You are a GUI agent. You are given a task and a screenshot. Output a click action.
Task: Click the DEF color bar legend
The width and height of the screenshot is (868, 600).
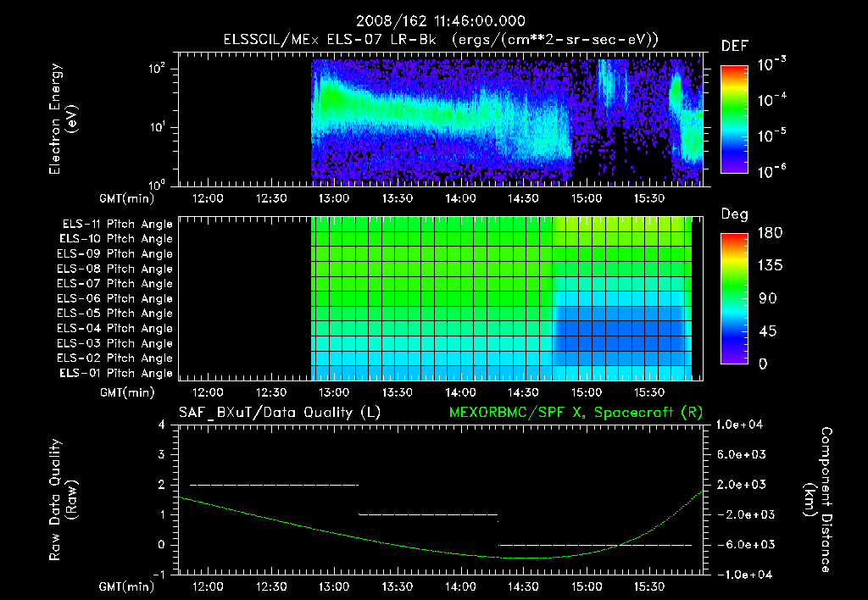pyautogui.click(x=734, y=119)
